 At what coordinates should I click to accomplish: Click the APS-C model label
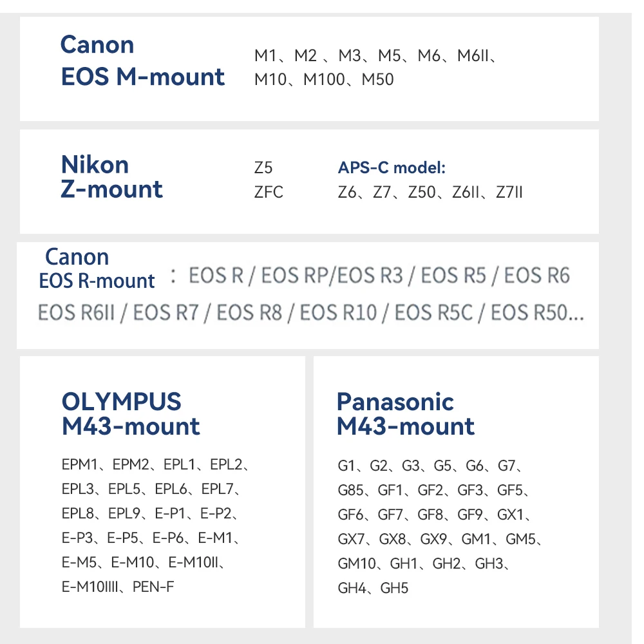coord(392,168)
